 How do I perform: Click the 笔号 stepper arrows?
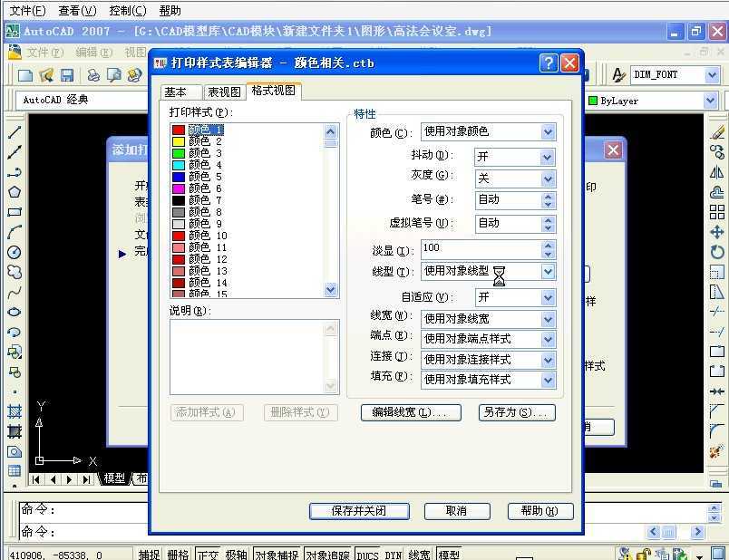click(x=549, y=200)
